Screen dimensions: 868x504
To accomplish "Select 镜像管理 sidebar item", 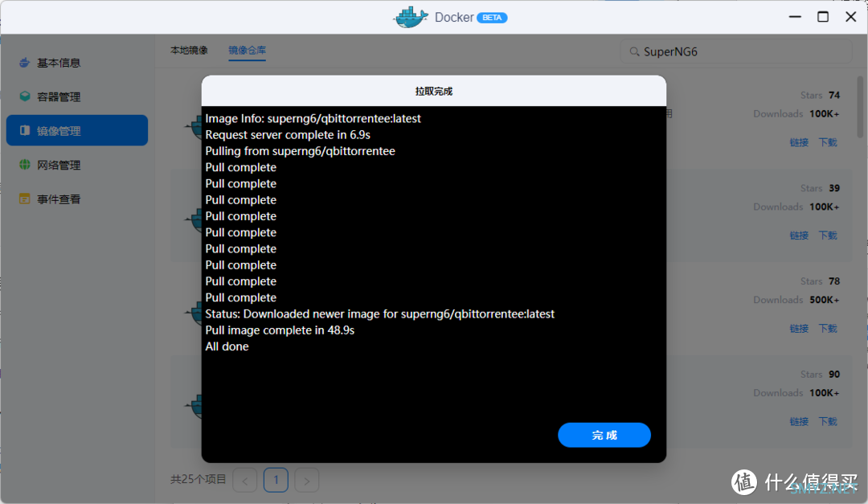I will coord(77,130).
